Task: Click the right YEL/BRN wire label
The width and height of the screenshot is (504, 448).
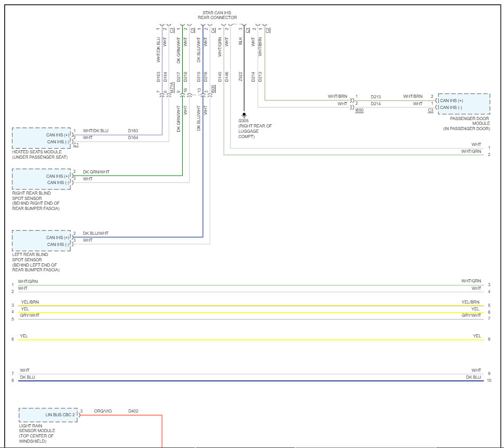Action: pos(471,302)
